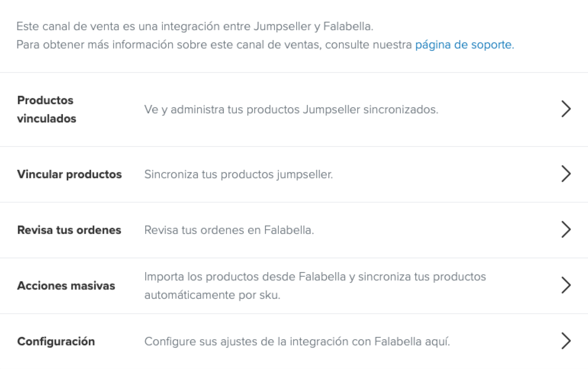Click 'Configure sus ajustes de la integración' description
Screen dimensions: 588x369
[297, 342]
